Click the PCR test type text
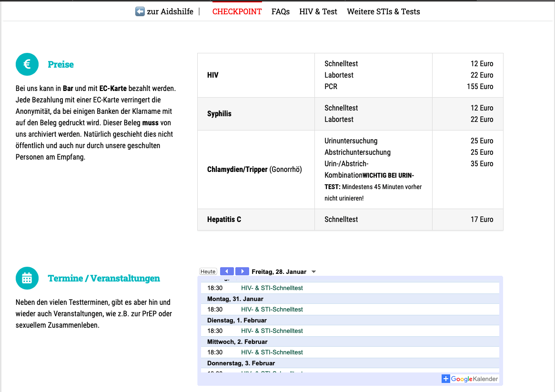Screen dimensions: 555x392 coord(331,86)
